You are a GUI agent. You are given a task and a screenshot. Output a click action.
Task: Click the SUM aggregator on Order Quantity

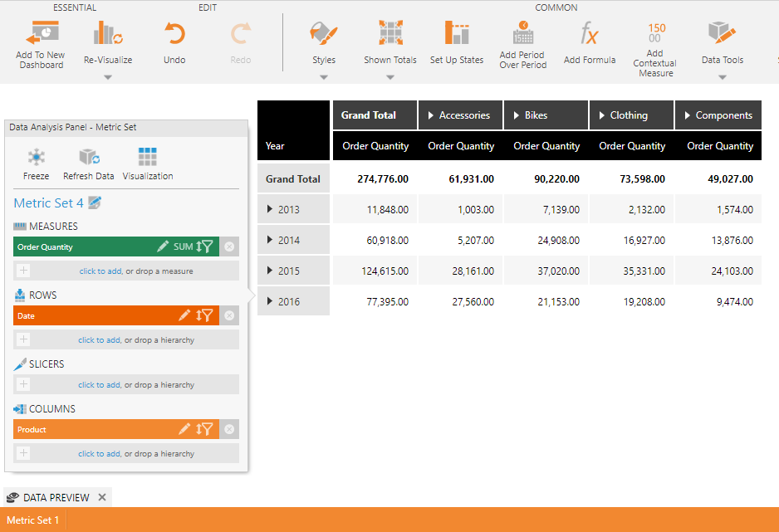point(183,246)
